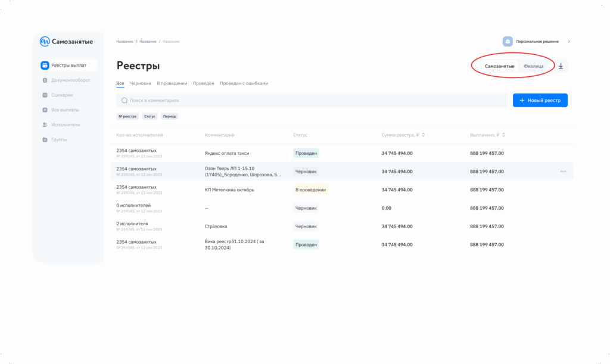Click the download icon next to Физлица
This screenshot has width=610, height=364.
[561, 66]
